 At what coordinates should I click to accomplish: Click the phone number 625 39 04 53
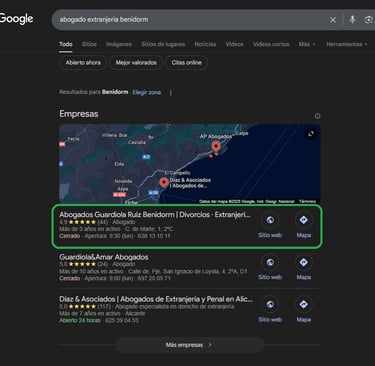tap(121, 320)
